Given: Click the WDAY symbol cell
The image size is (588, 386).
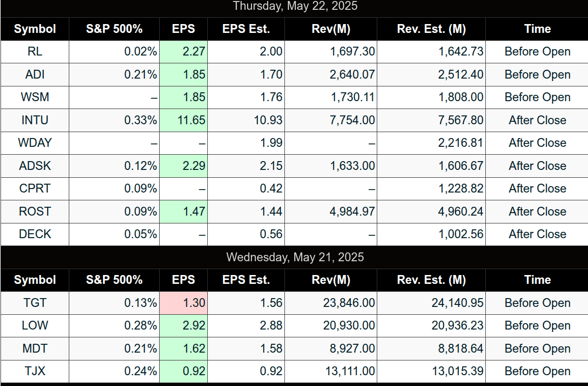Looking at the screenshot, I should click(x=35, y=143).
